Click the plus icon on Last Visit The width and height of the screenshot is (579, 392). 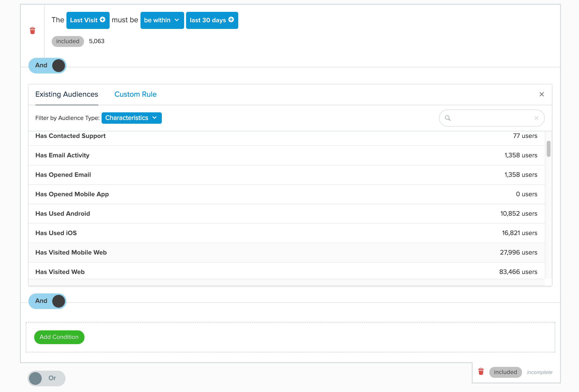[x=103, y=19]
